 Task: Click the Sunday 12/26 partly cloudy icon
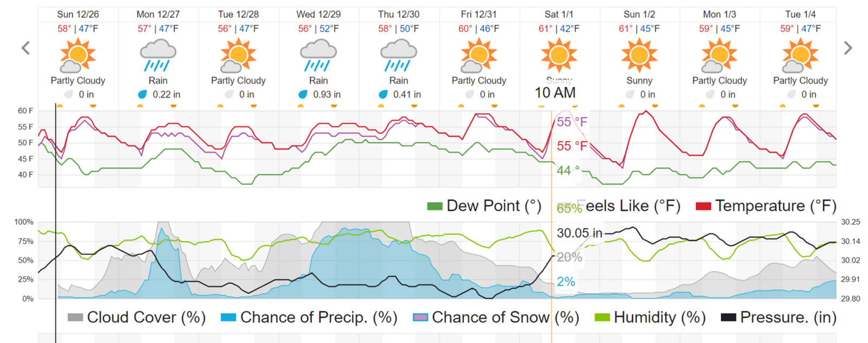[78, 56]
